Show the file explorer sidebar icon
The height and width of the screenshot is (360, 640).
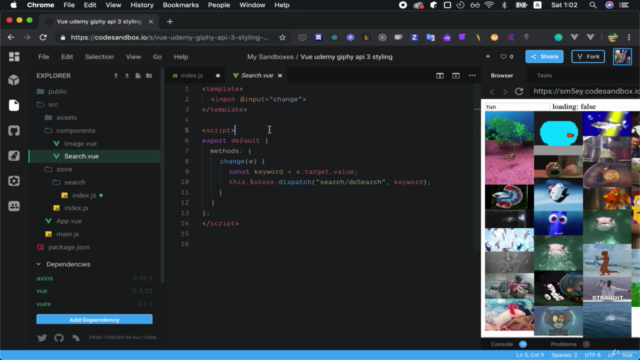14,105
